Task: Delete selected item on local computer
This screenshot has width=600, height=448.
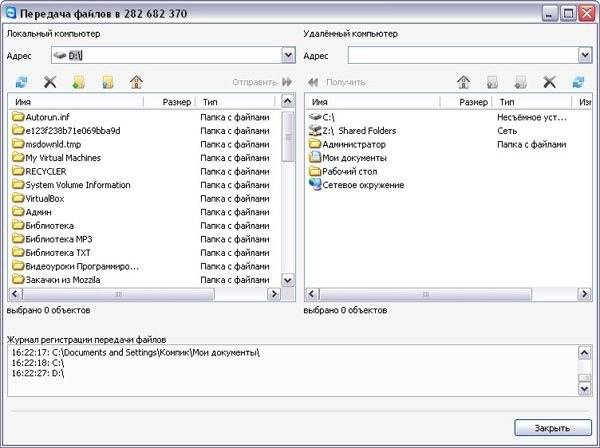Action: [50, 82]
